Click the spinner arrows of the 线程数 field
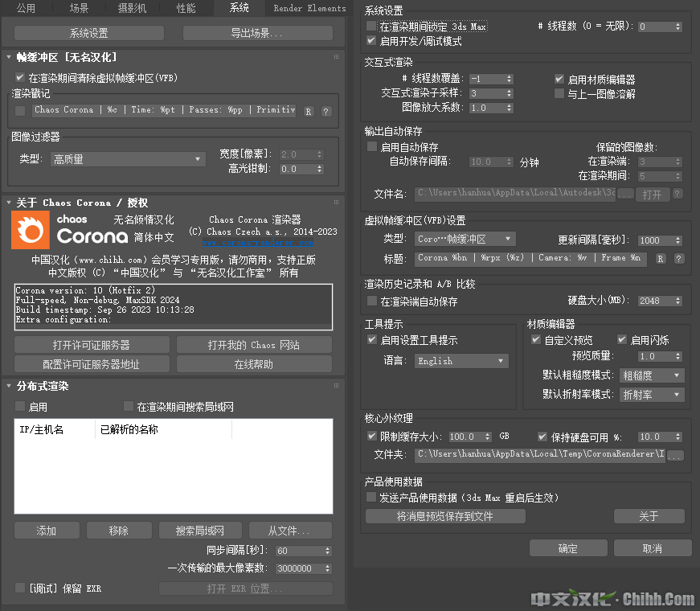Image resolution: width=700 pixels, height=611 pixels. coord(678,27)
